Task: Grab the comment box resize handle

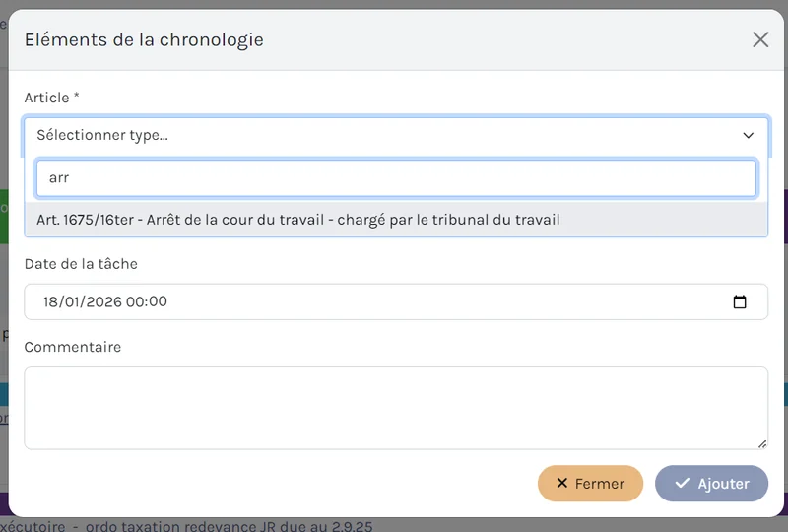Action: (762, 444)
